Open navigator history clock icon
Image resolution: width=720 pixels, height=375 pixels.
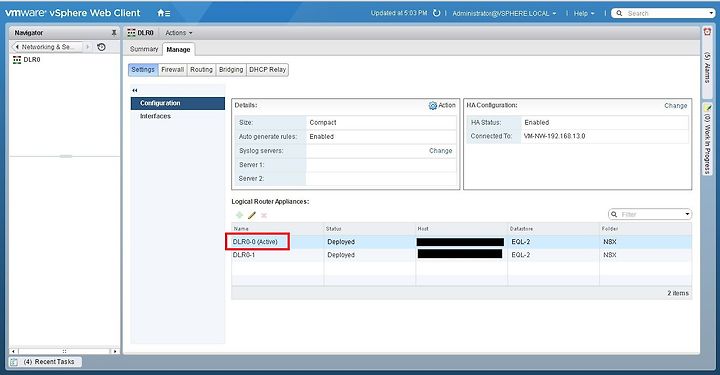pyautogui.click(x=101, y=47)
